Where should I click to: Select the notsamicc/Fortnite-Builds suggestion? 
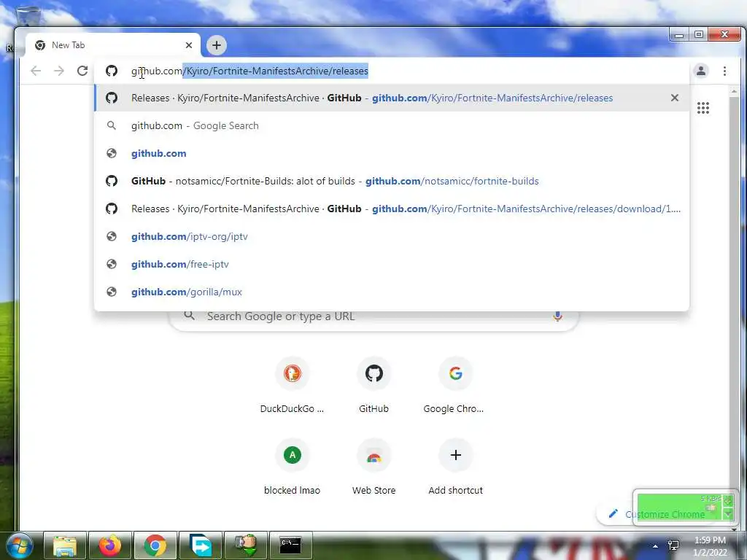(392, 181)
